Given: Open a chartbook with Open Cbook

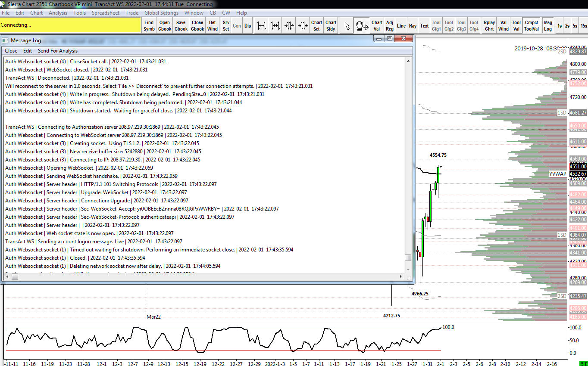Looking at the screenshot, I should tap(165, 26).
